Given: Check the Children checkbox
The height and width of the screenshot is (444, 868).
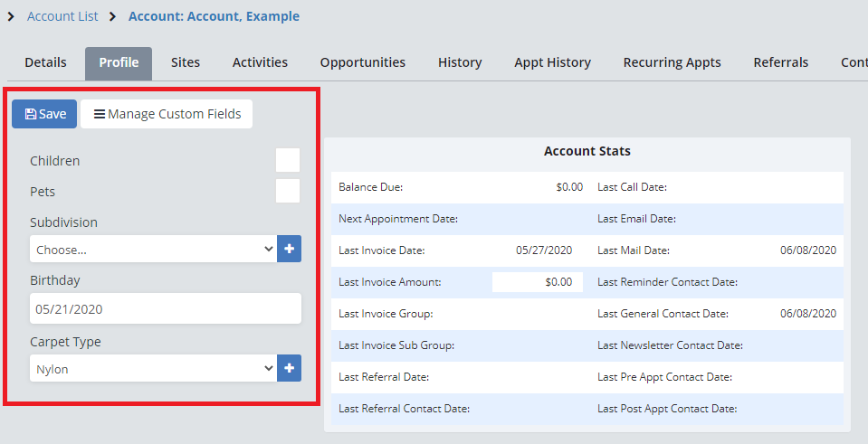Looking at the screenshot, I should tap(288, 161).
